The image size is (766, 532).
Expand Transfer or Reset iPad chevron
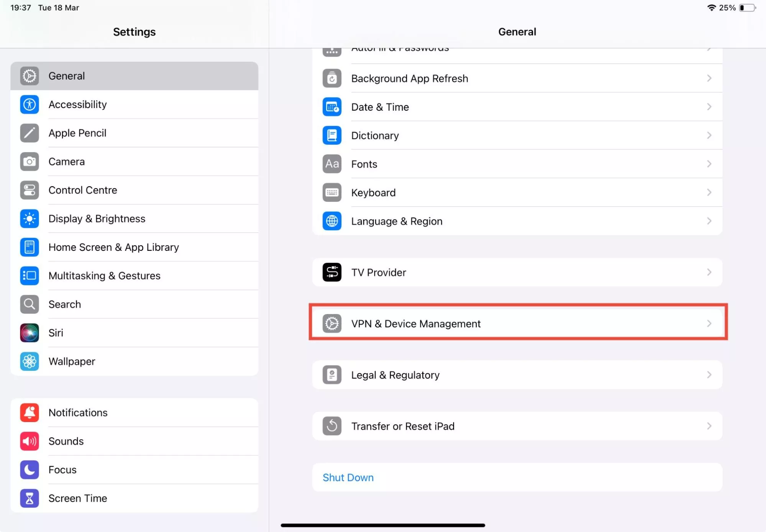click(x=709, y=426)
